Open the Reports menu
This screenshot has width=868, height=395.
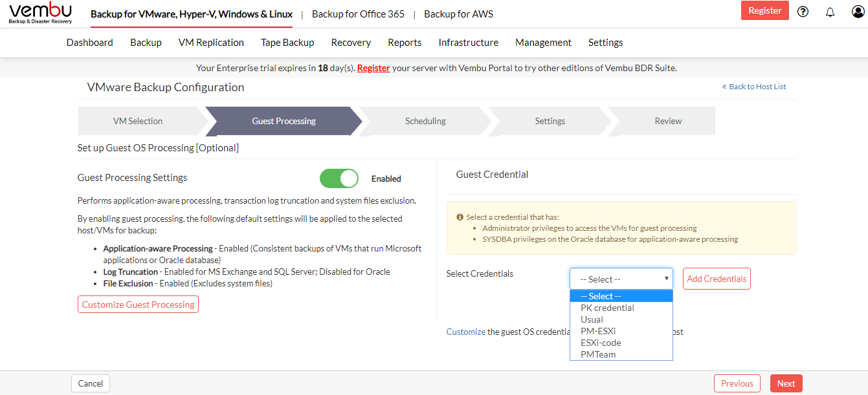405,43
